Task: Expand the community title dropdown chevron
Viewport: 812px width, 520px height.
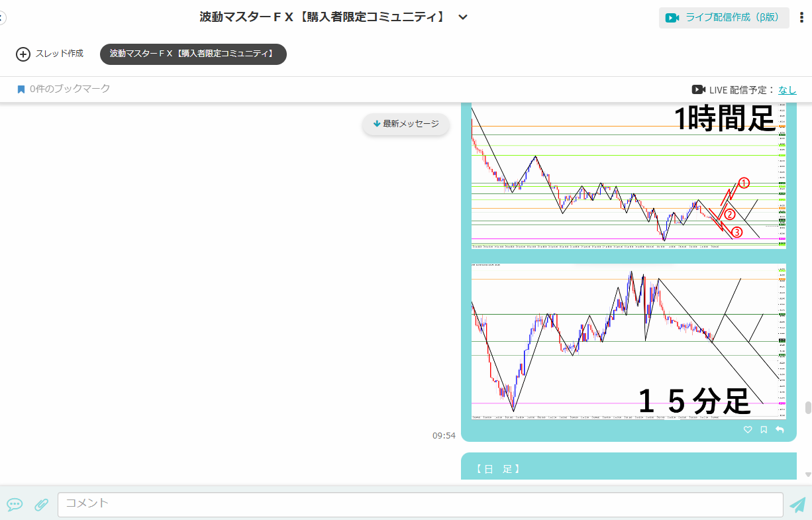Action: pos(463,17)
